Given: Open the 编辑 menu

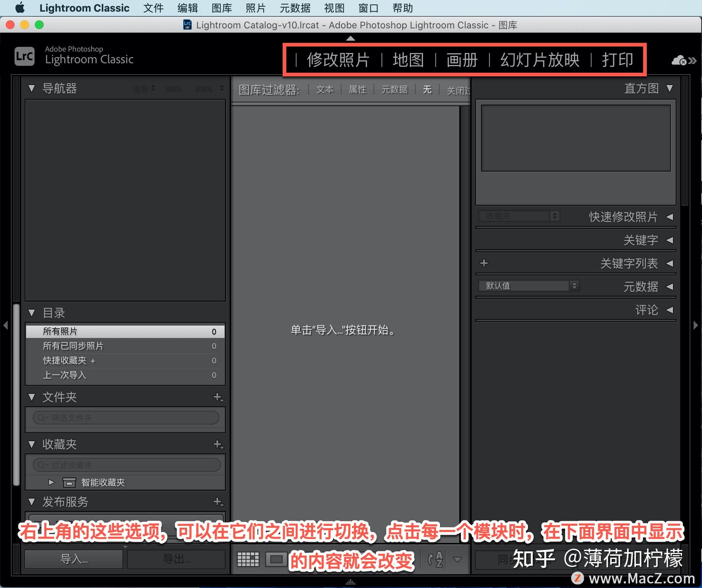Looking at the screenshot, I should pyautogui.click(x=188, y=8).
